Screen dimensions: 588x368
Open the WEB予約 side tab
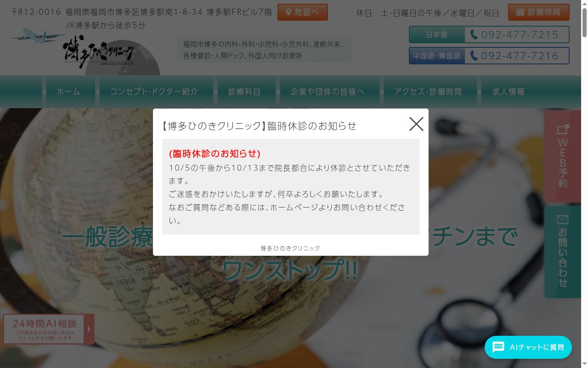point(563,156)
